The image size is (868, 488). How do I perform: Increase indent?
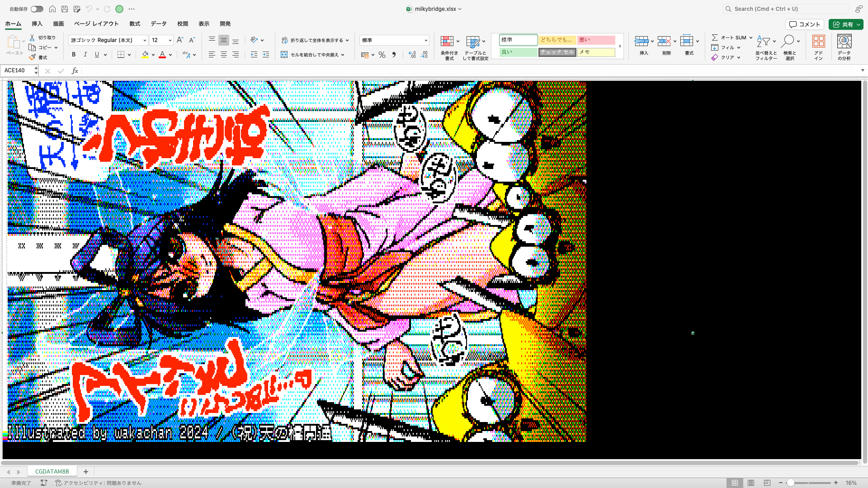(x=266, y=55)
